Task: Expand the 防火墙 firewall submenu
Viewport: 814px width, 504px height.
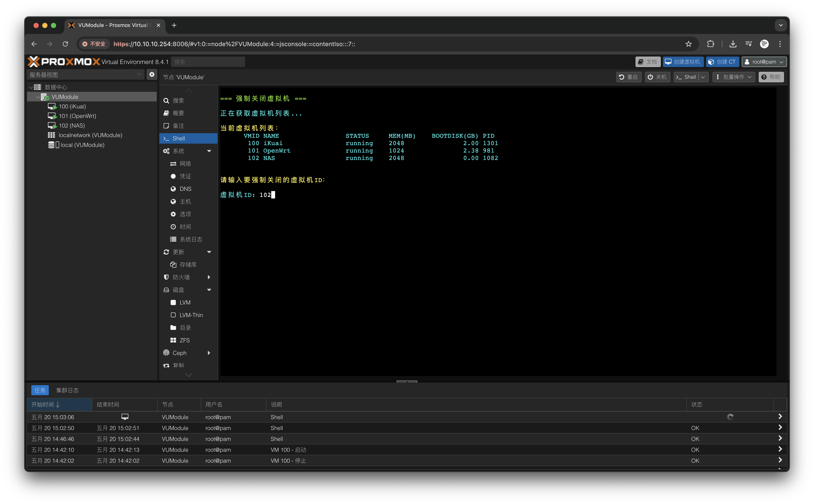Action: [209, 277]
